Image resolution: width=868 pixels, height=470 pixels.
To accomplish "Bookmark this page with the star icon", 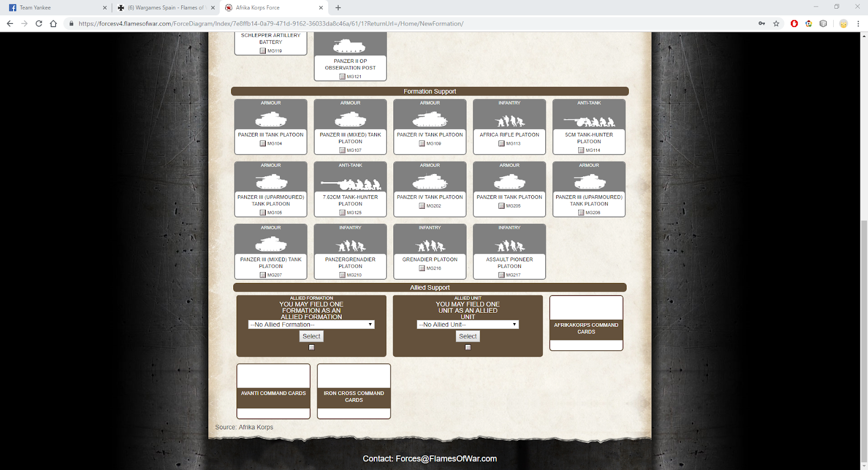I will coord(776,23).
